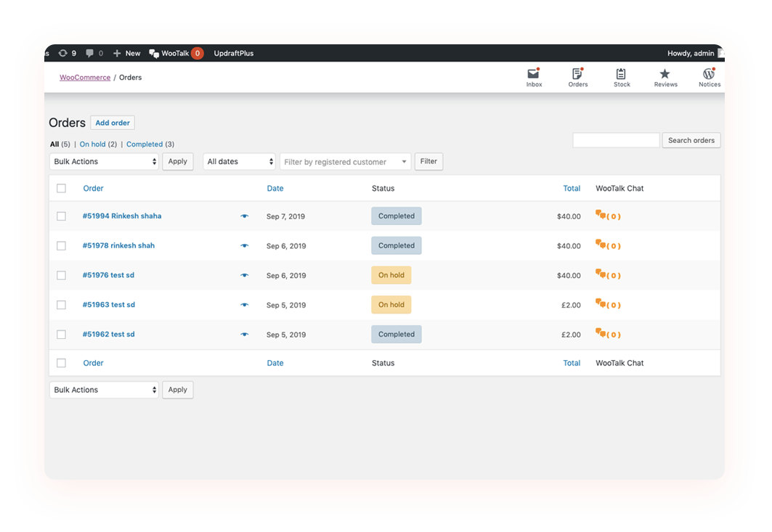This screenshot has width=772, height=532.
Task: Click the Search orders button
Action: coord(691,140)
